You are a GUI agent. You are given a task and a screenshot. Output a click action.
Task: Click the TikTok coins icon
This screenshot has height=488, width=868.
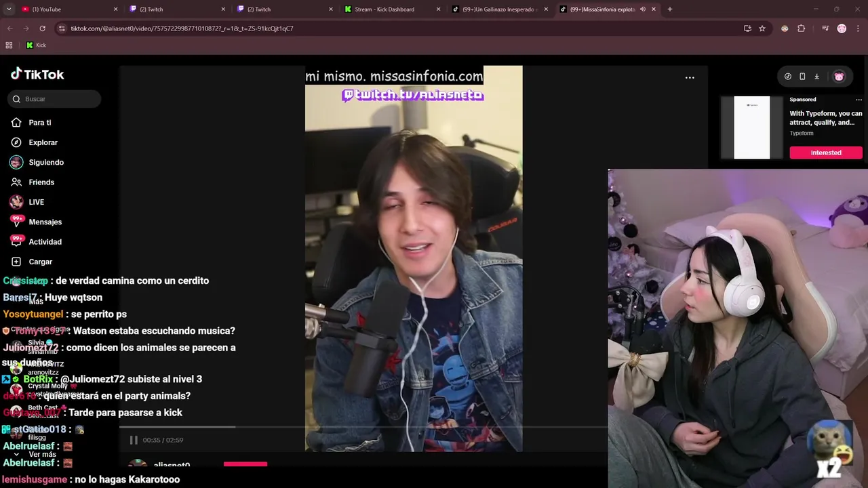tap(787, 77)
